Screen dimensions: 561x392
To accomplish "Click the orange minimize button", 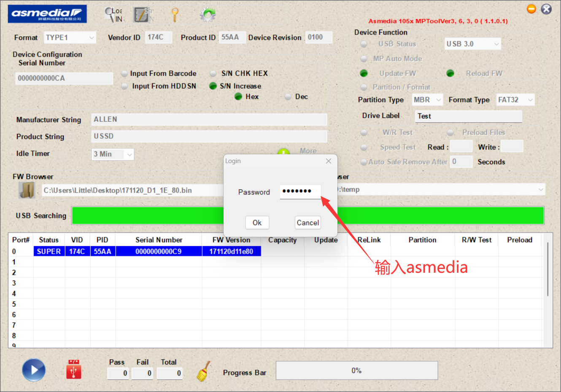I will [531, 9].
